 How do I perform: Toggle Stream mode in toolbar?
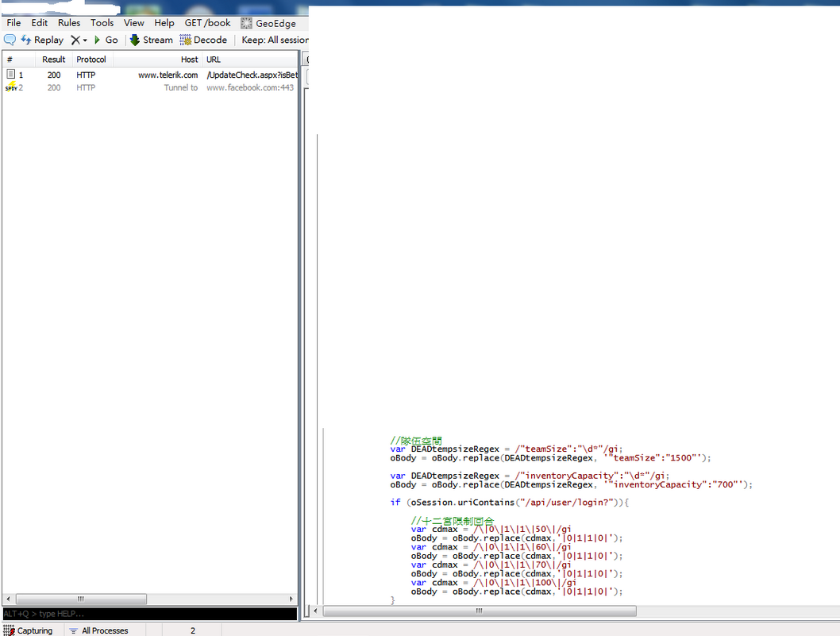click(151, 40)
